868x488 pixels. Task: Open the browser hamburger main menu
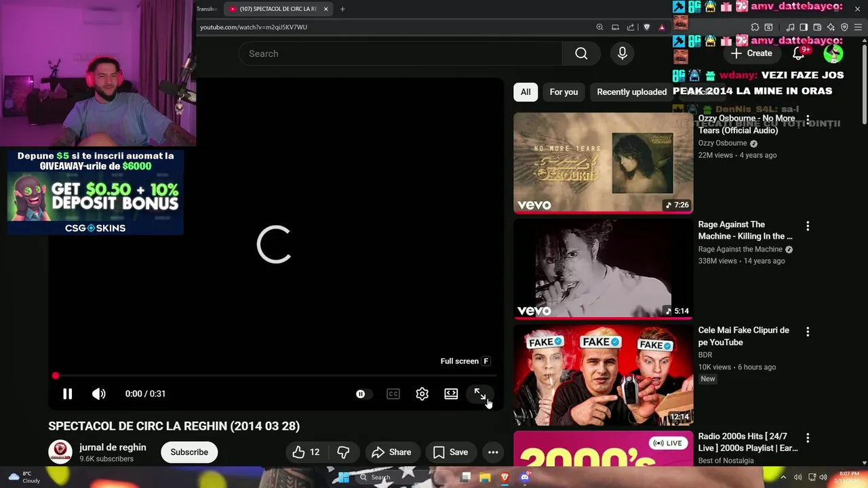(x=858, y=27)
